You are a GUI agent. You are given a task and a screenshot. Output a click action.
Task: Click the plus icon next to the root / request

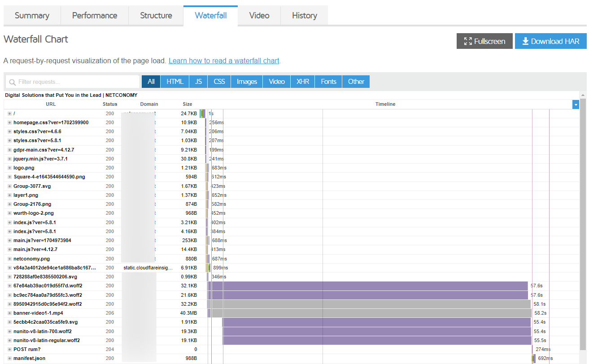9,113
